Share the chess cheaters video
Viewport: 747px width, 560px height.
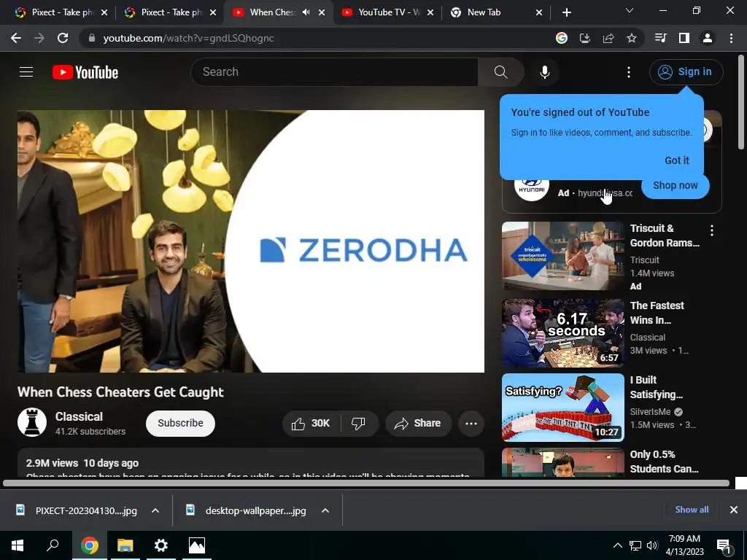click(x=418, y=424)
